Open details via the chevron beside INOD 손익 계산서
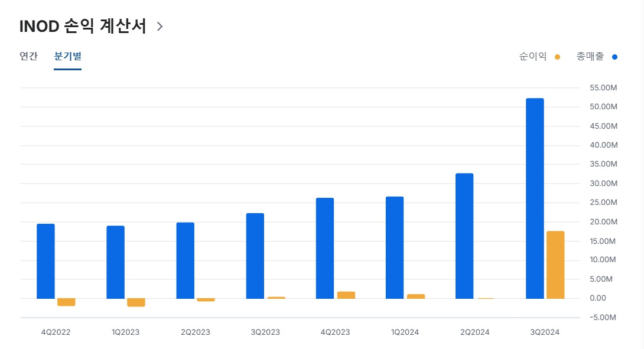The height and width of the screenshot is (349, 644). 158,26
